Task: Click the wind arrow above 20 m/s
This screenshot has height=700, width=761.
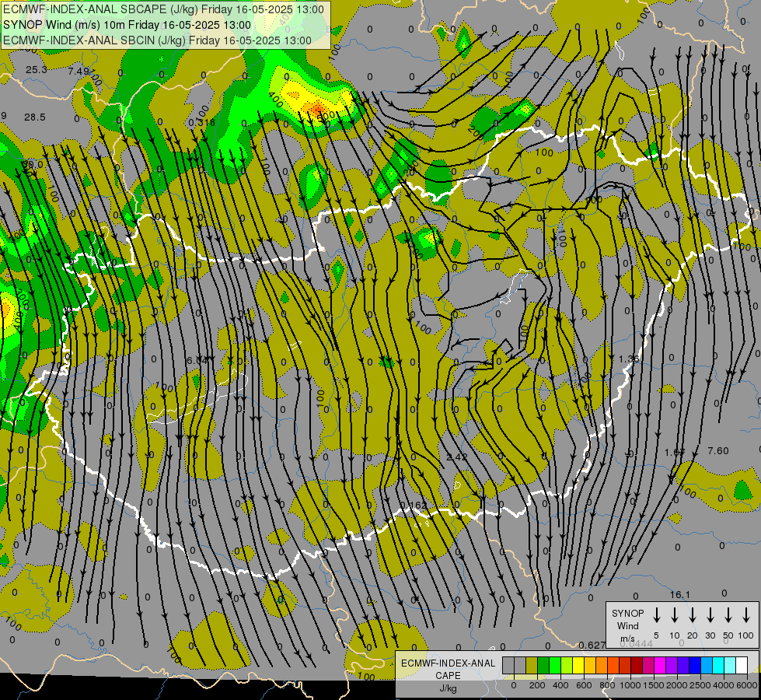Action: 692,615
